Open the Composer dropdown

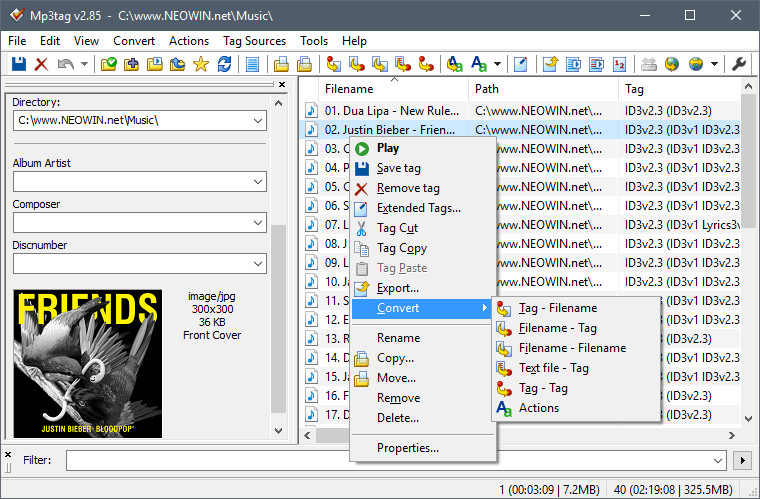(258, 223)
